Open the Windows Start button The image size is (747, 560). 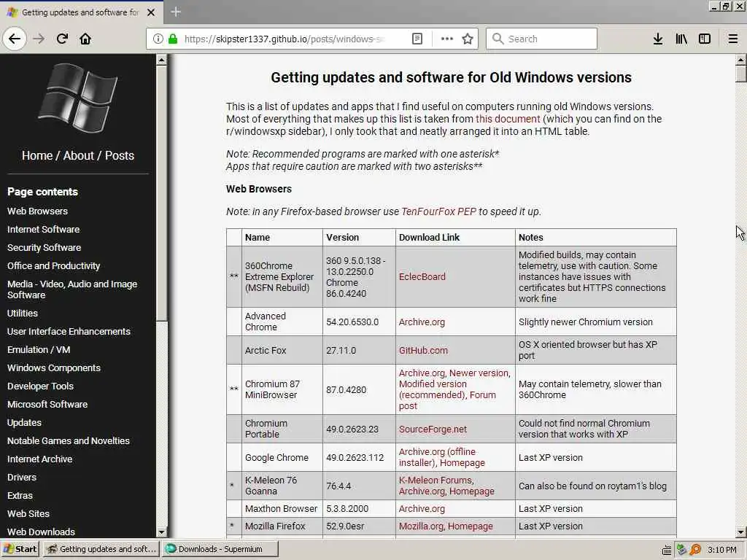coord(20,549)
